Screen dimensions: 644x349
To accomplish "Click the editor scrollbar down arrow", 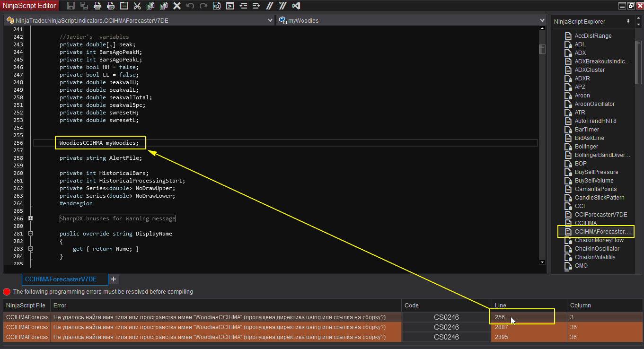I will [542, 262].
